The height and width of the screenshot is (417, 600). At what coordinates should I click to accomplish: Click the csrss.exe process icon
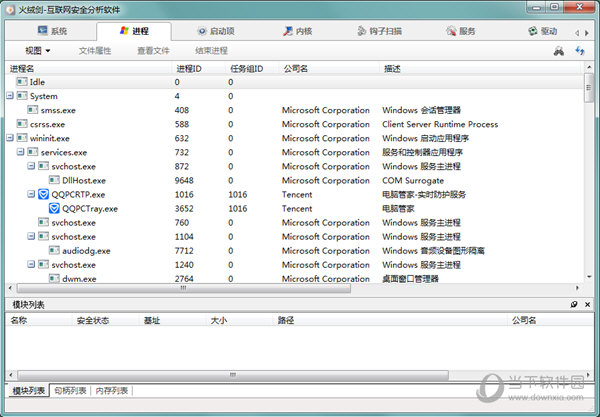click(22, 124)
